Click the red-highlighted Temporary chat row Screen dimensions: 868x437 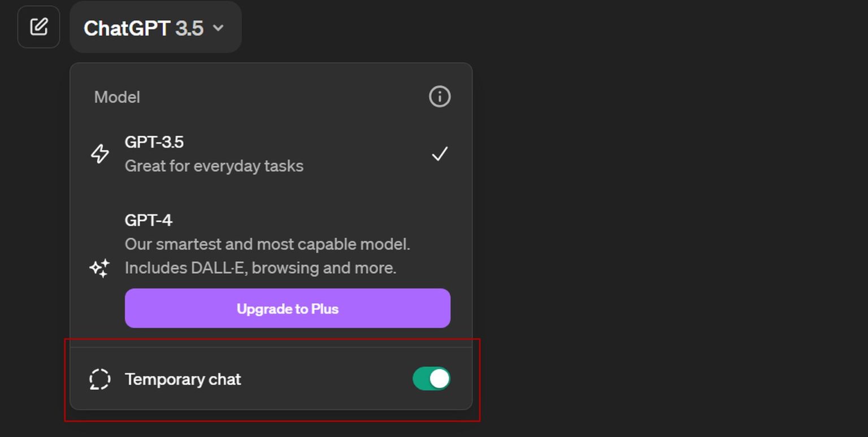coord(271,378)
